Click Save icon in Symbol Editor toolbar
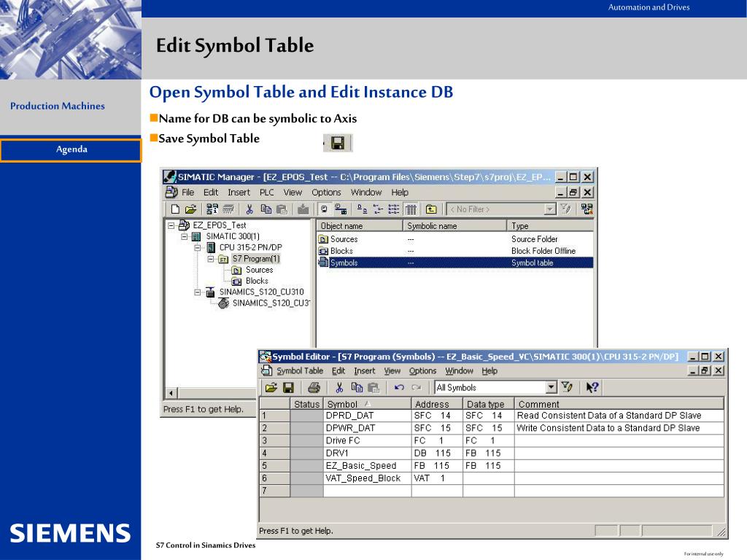The image size is (747, 560). [x=288, y=388]
